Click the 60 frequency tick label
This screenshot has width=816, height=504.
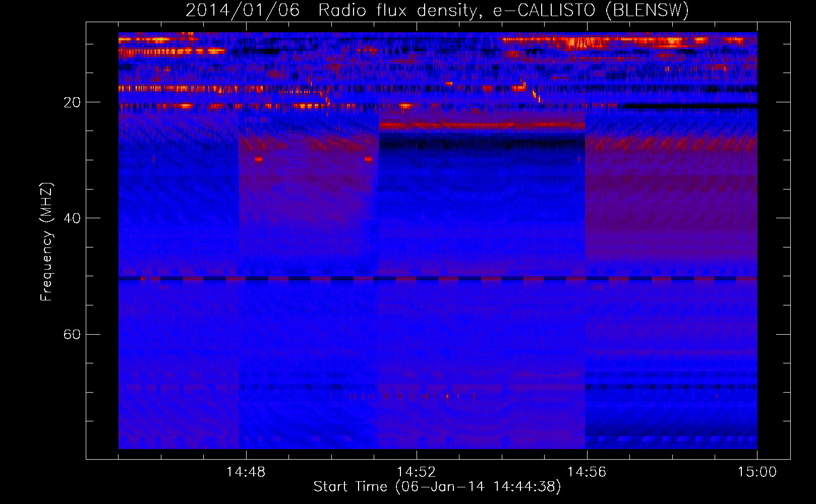pyautogui.click(x=72, y=334)
